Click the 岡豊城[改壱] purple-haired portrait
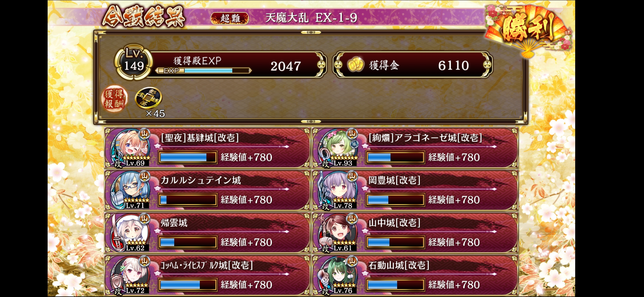 (x=338, y=190)
